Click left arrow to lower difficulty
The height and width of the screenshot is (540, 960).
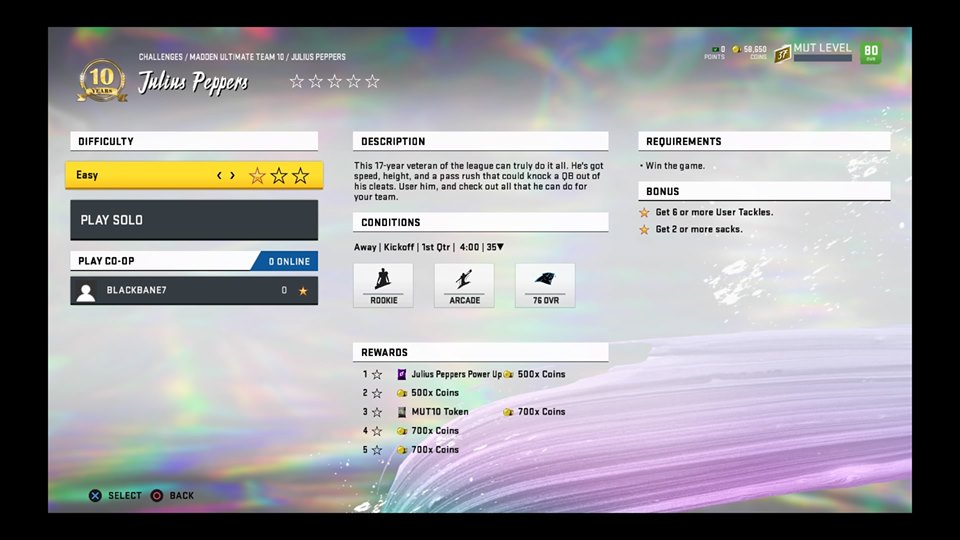pyautogui.click(x=219, y=176)
